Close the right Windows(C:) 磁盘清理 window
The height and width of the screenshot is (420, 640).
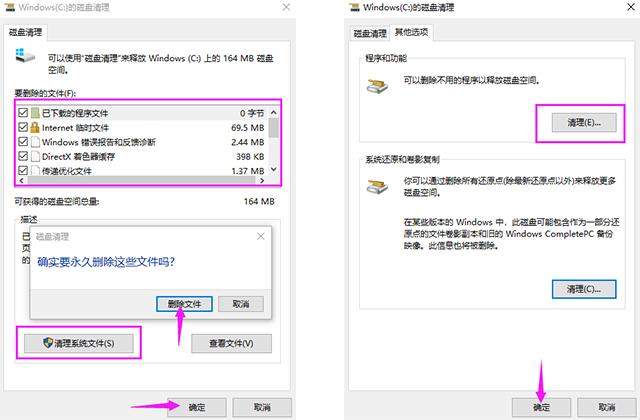631,7
